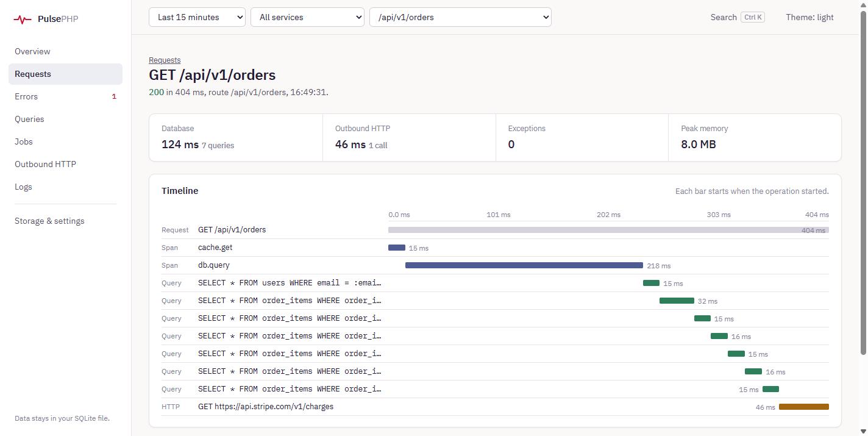
Task: Click the SELECT * FROM users query text
Action: click(290, 283)
